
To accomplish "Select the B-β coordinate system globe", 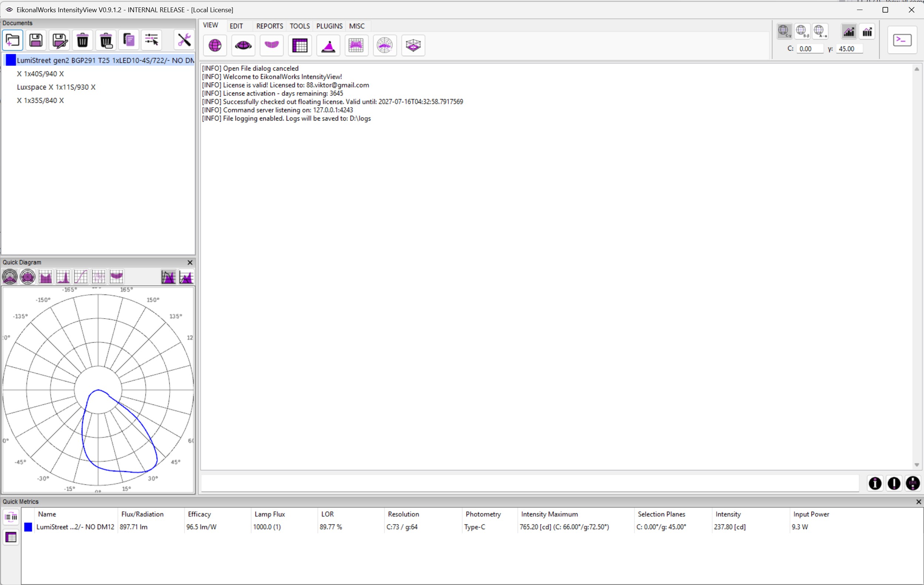I will pyautogui.click(x=802, y=31).
